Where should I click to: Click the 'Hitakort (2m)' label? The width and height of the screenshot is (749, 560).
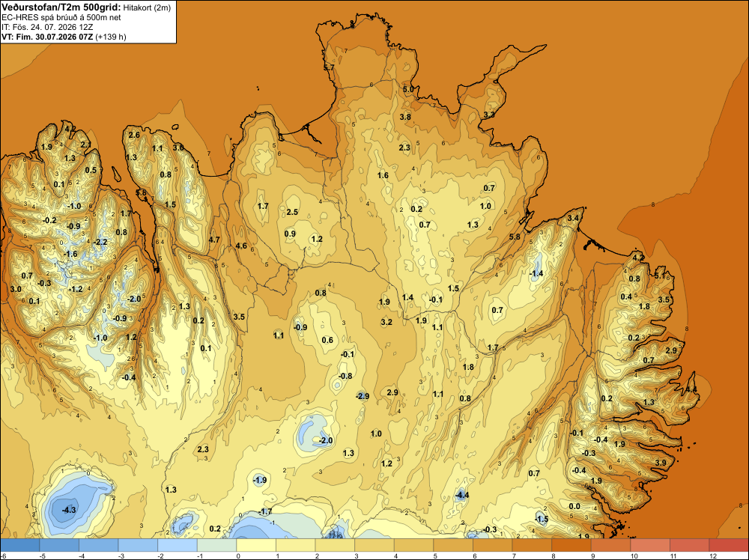(147, 7)
